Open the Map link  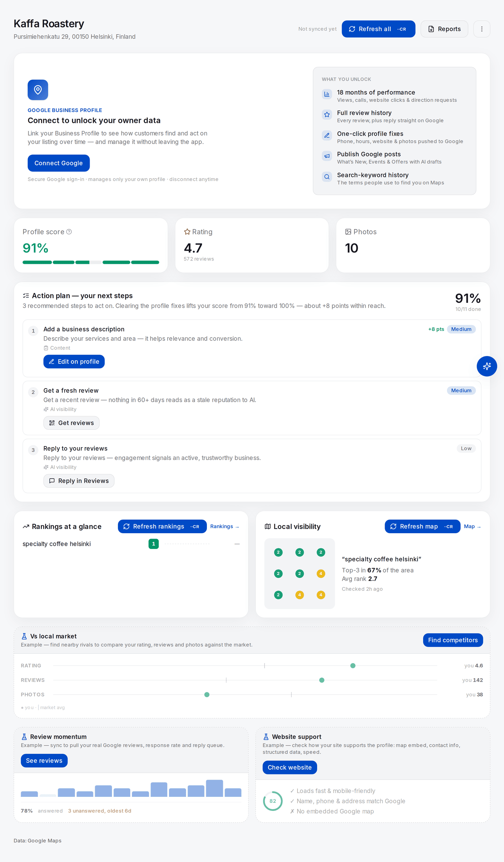[472, 527]
